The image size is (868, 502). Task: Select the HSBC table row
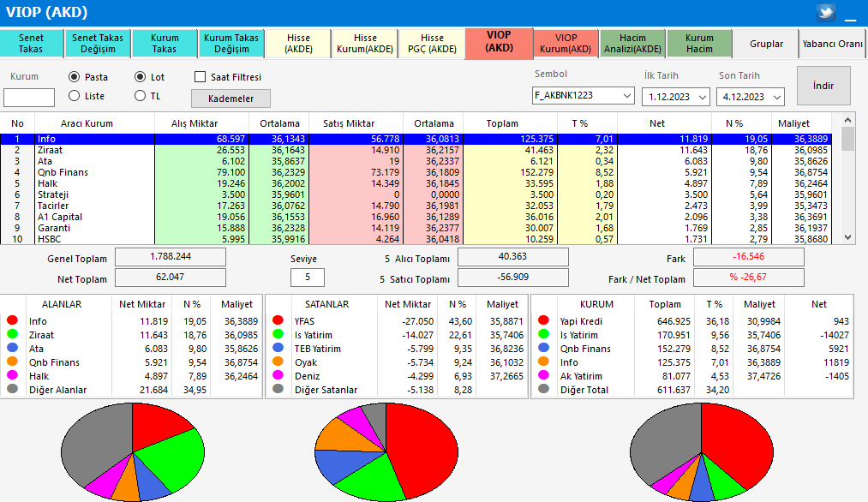pos(416,239)
